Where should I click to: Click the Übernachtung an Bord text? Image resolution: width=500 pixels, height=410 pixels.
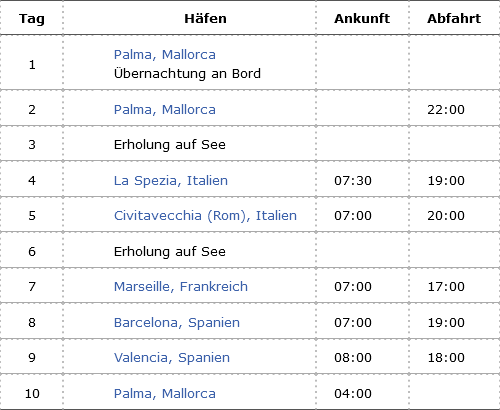pos(187,74)
